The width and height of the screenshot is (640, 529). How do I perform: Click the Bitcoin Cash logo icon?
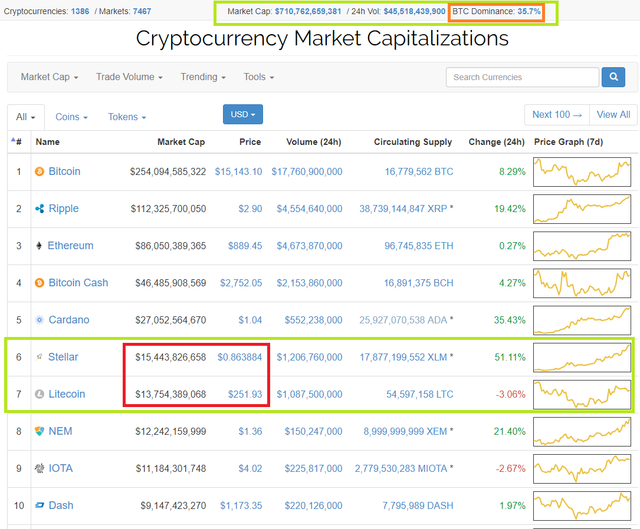(x=39, y=283)
